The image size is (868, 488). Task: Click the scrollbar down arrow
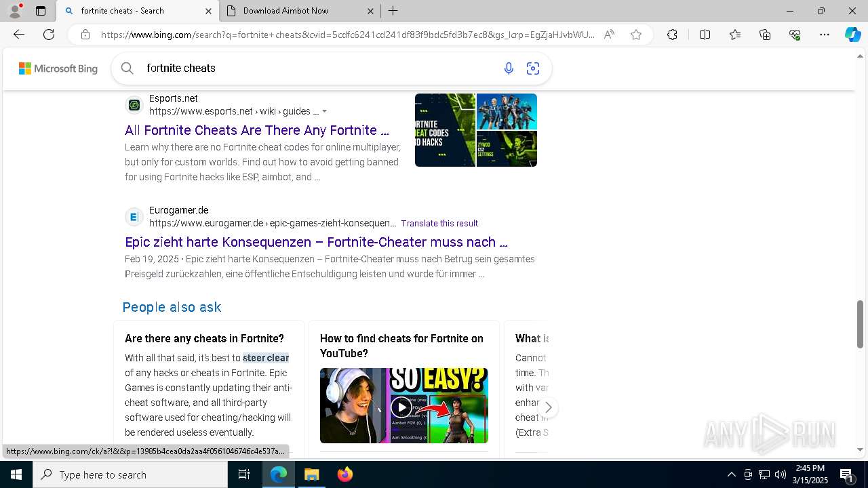[861, 449]
